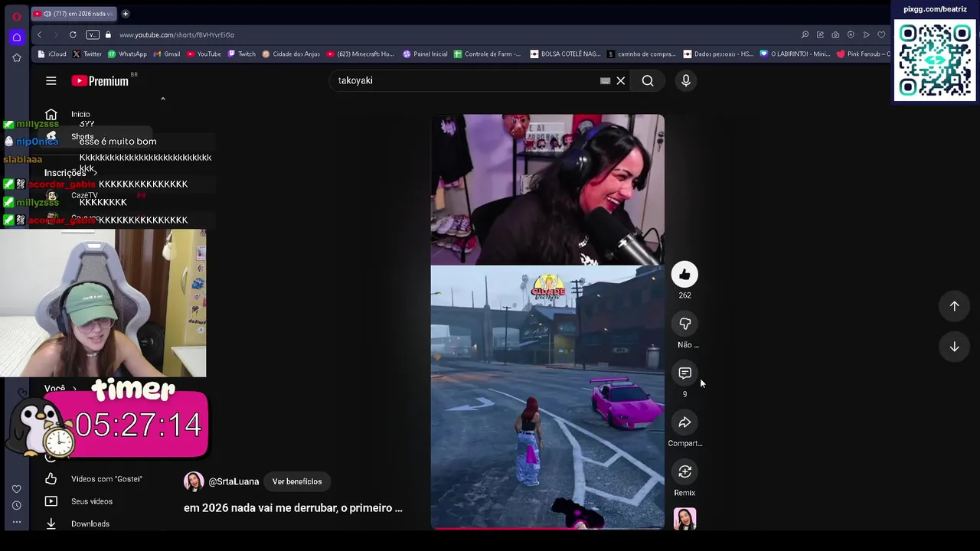Take a snapshot with the camera icon
Image resolution: width=980 pixels, height=551 pixels.
click(x=835, y=34)
